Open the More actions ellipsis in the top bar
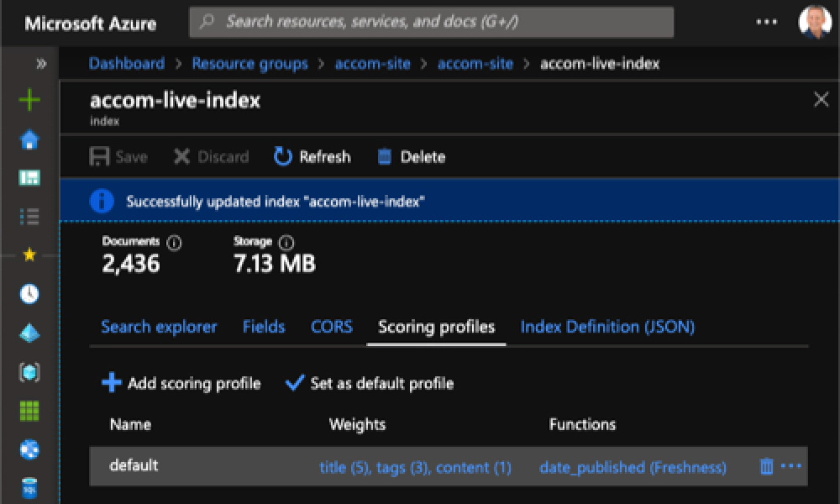The height and width of the screenshot is (504, 840). coord(766,22)
